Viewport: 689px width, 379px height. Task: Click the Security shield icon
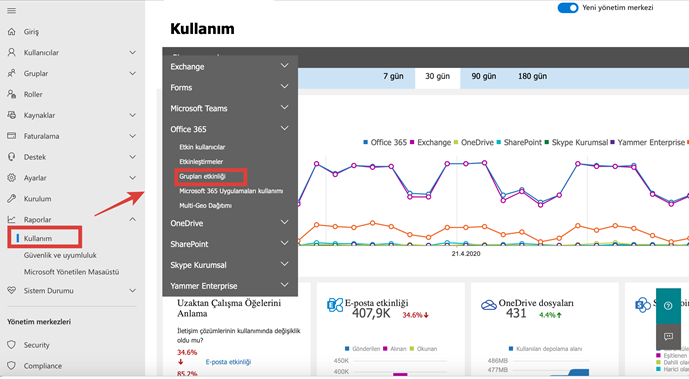(11, 345)
